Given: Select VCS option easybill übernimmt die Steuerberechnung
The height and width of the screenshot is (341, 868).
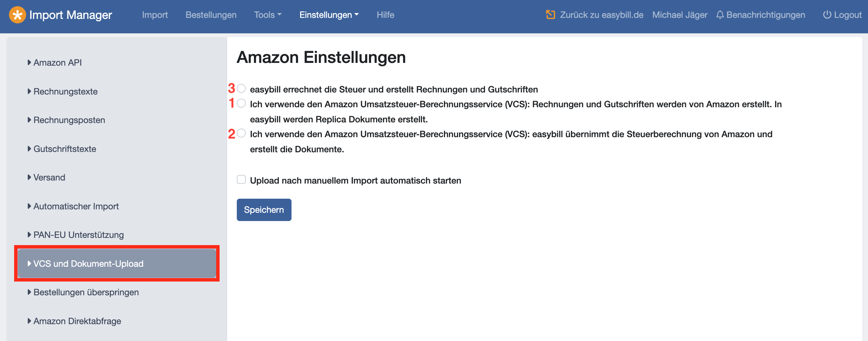Looking at the screenshot, I should 242,133.
